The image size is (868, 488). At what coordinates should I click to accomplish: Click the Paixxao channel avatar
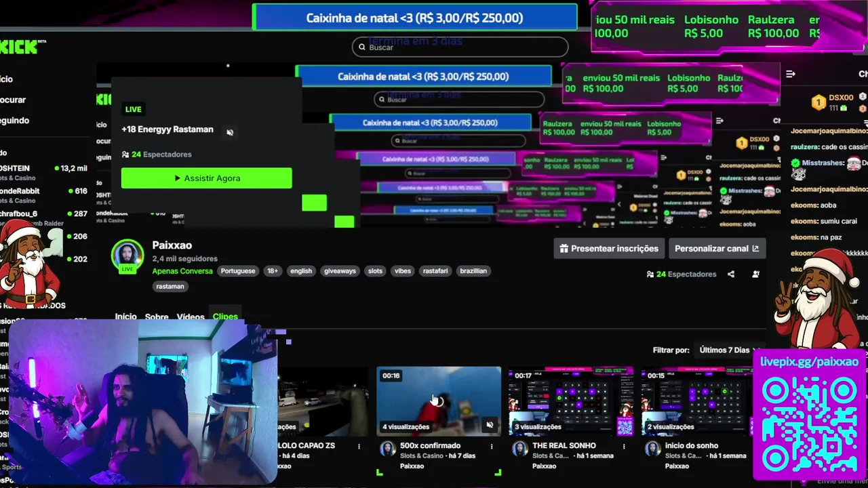pos(127,256)
